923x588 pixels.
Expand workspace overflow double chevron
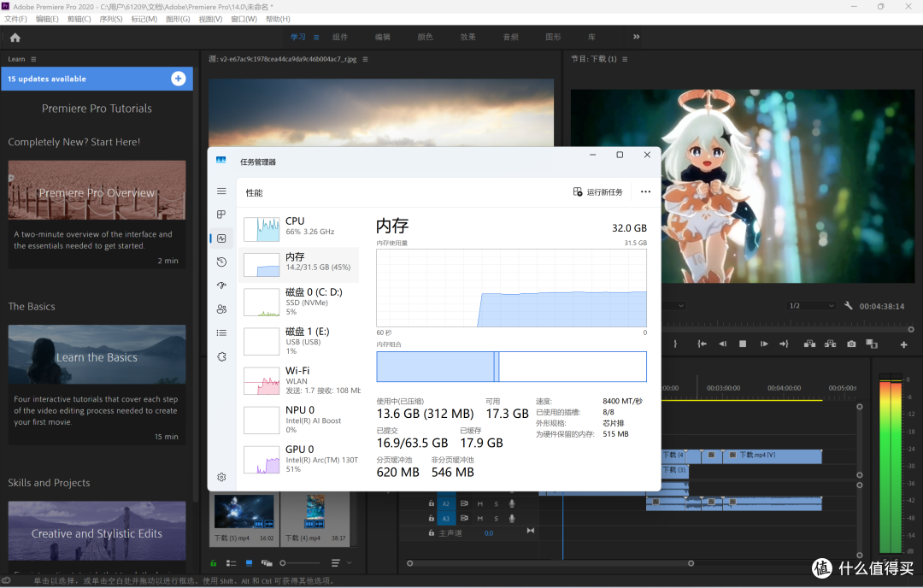coord(636,37)
